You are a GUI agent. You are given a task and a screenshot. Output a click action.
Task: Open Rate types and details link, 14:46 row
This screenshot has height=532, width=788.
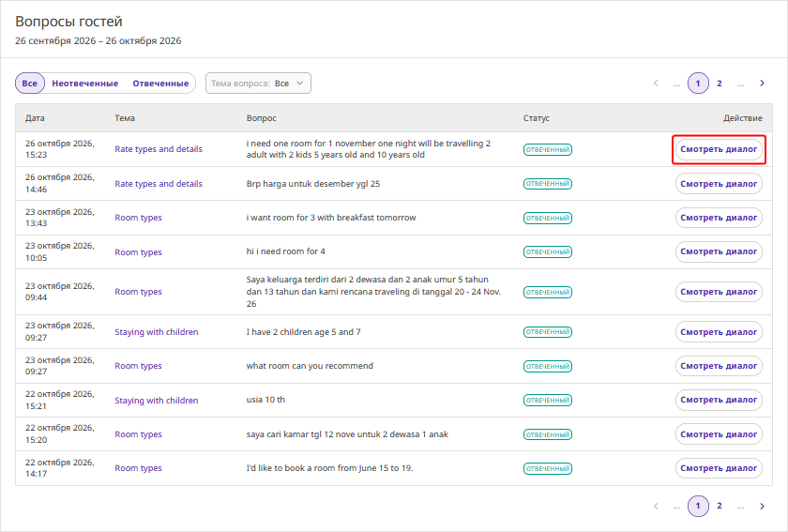[159, 184]
